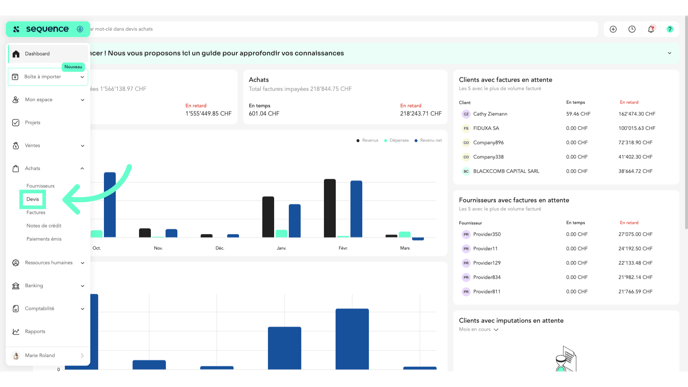
Task: Click the keyword search field
Action: tap(344, 29)
